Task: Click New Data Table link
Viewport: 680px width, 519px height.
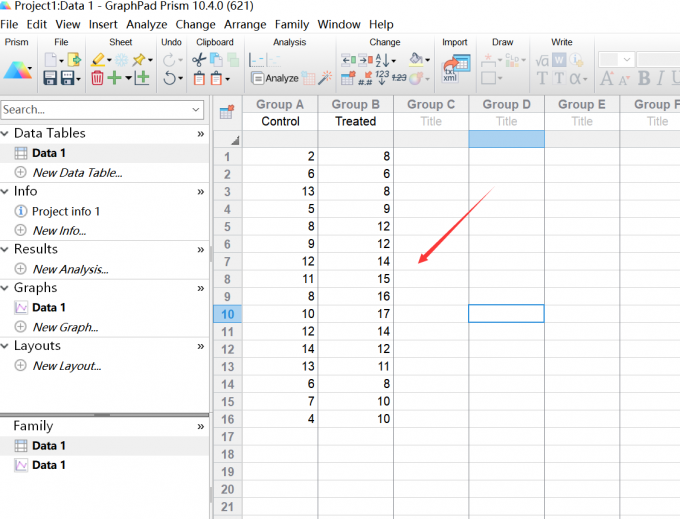Action: tap(77, 172)
